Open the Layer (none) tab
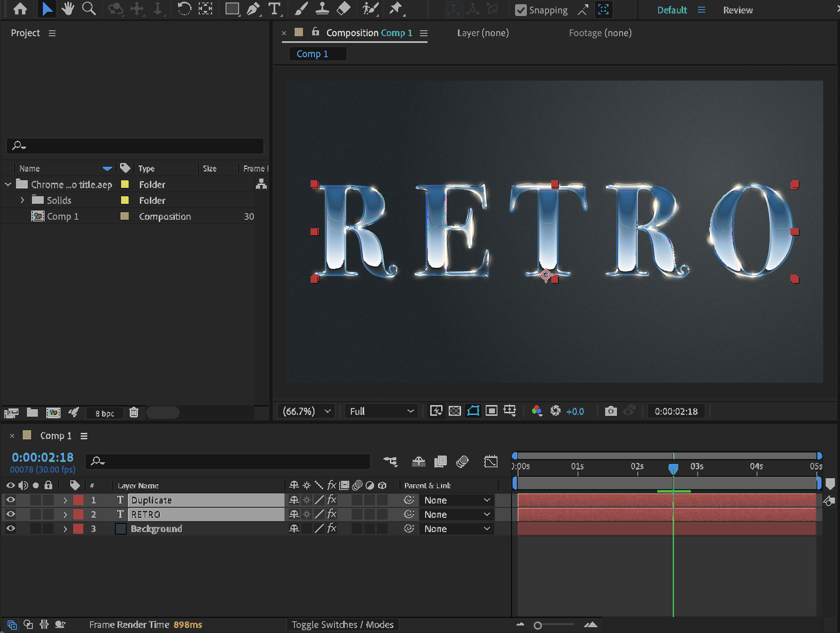Image resolution: width=840 pixels, height=633 pixels. point(483,33)
